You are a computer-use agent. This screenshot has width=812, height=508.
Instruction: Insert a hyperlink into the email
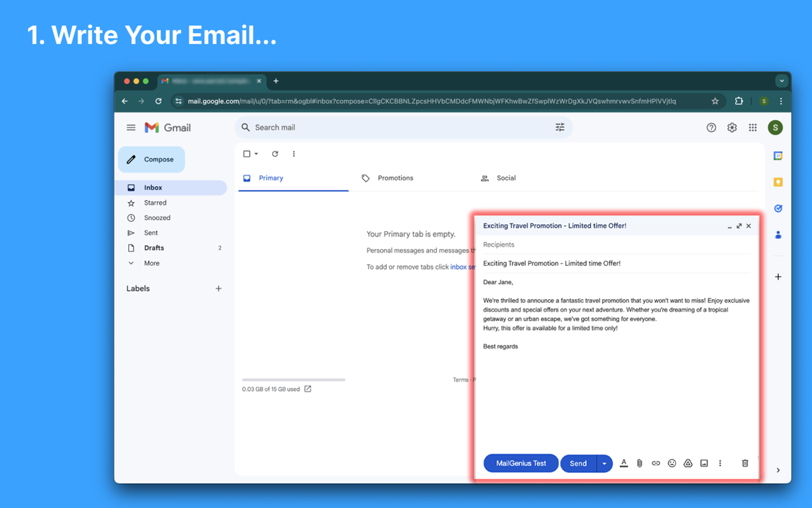[x=655, y=463]
